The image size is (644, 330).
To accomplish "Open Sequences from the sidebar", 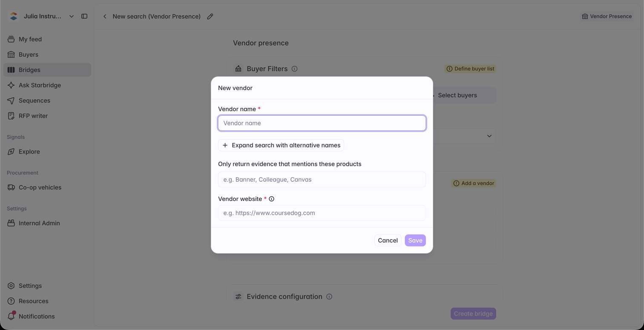I will click(47, 100).
